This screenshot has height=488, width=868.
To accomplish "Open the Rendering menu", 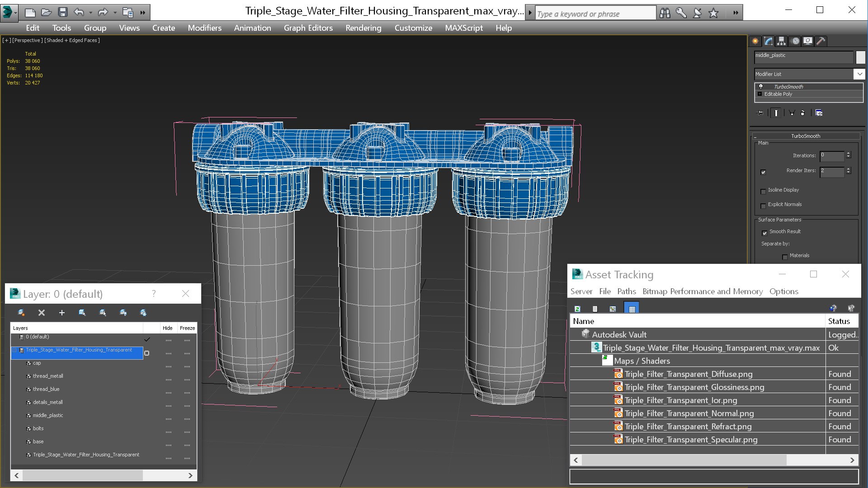I will 363,28.
